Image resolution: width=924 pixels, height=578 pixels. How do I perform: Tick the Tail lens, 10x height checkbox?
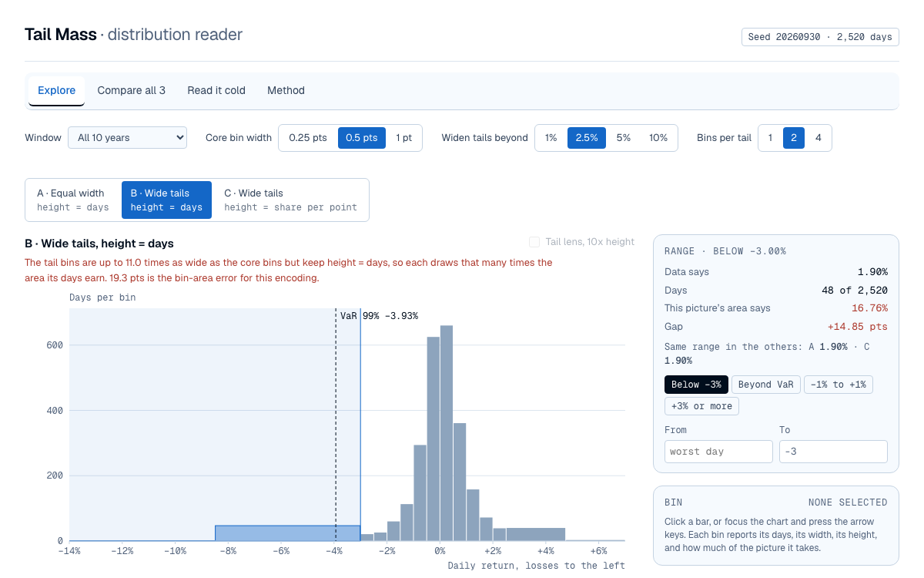[534, 242]
